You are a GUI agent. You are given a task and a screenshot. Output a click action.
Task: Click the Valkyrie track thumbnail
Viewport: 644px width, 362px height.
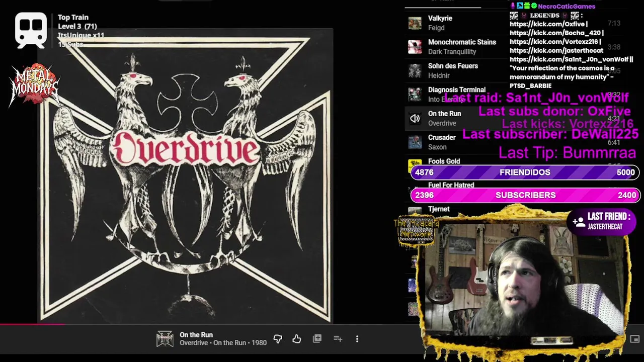pyautogui.click(x=415, y=23)
